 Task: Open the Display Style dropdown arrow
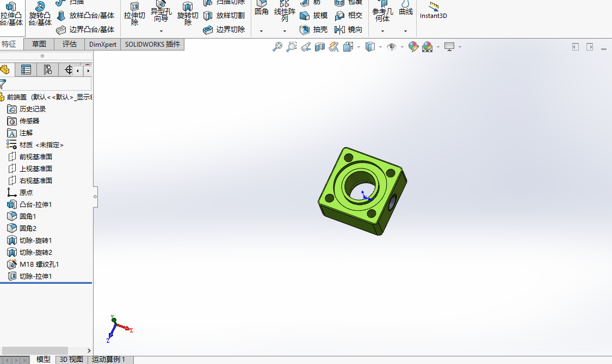[x=381, y=47]
